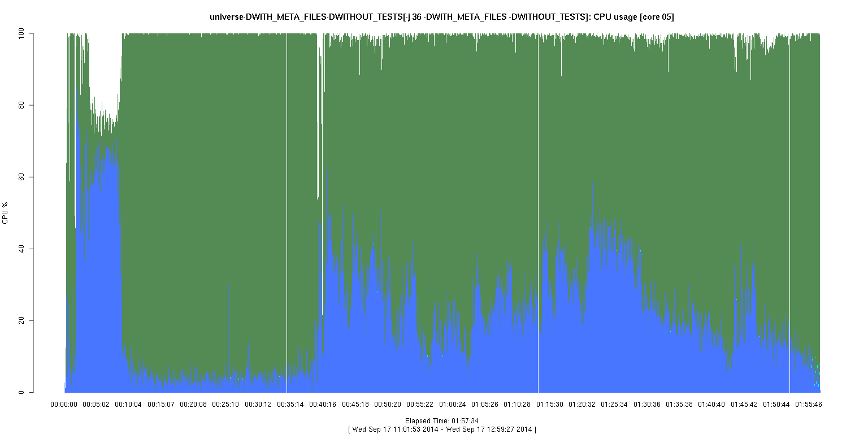Click the chart title mentioning core 05
This screenshot has width=868, height=434.
pos(441,17)
